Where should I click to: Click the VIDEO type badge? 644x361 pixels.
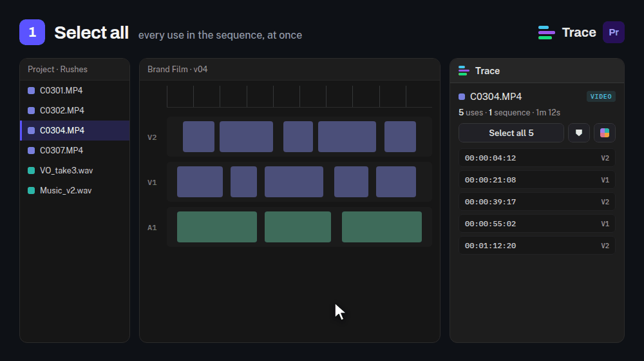pyautogui.click(x=601, y=96)
